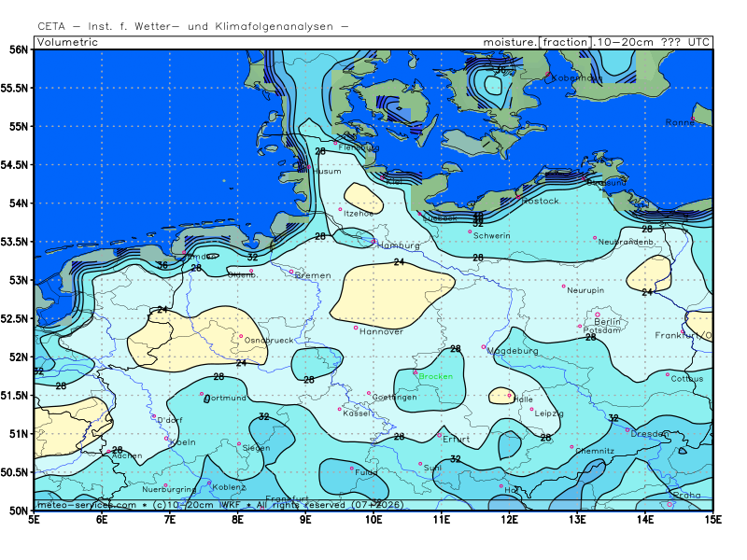This screenshot has width=747, height=560.
Task: Click the Kassel city marker
Action: (340, 408)
